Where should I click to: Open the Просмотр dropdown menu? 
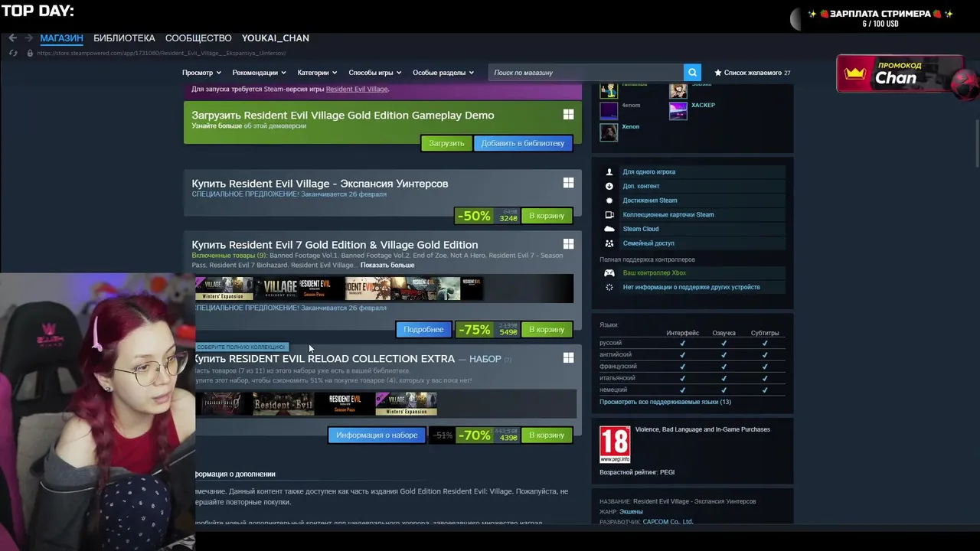click(201, 73)
